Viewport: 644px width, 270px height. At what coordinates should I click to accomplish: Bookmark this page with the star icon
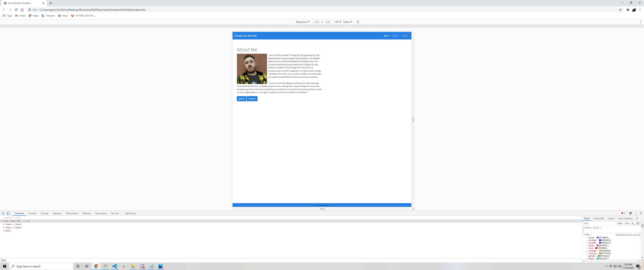[620, 10]
